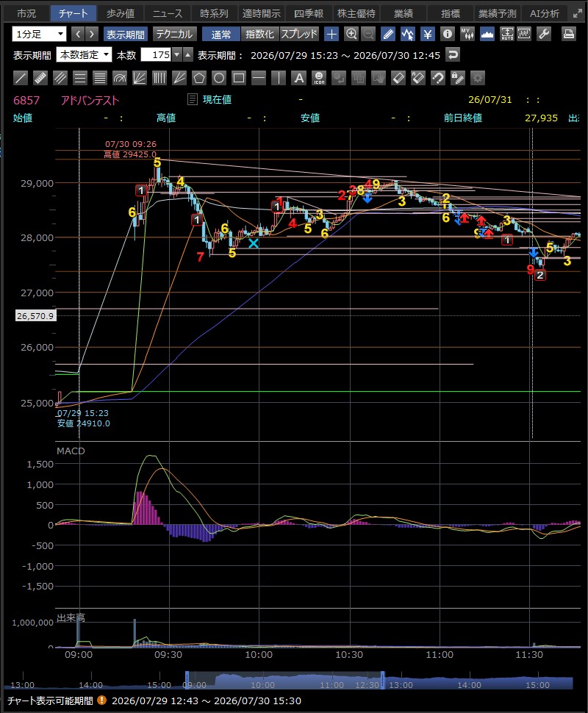Click the zoom-in magnifier icon
Viewport: 588px width, 713px height.
click(x=351, y=34)
